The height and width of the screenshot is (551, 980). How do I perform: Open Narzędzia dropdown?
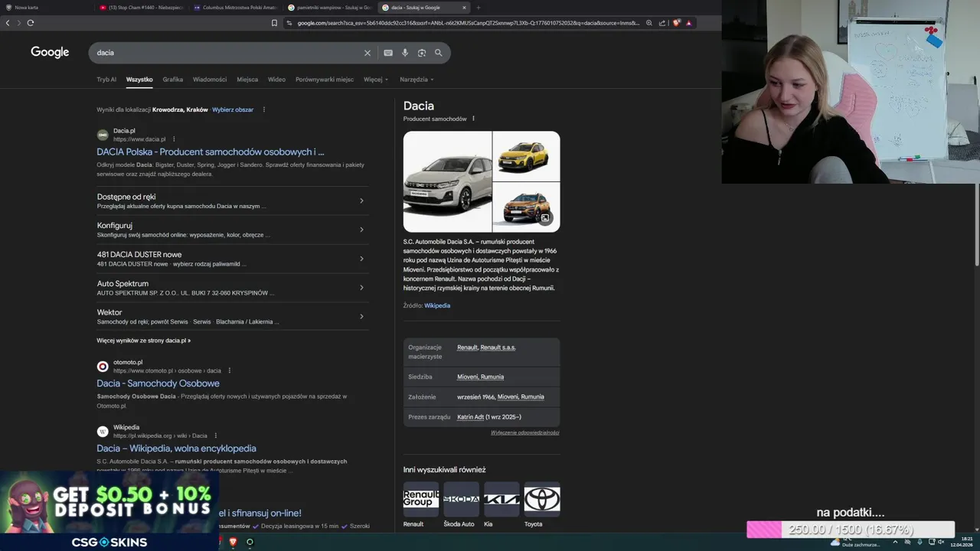click(416, 80)
